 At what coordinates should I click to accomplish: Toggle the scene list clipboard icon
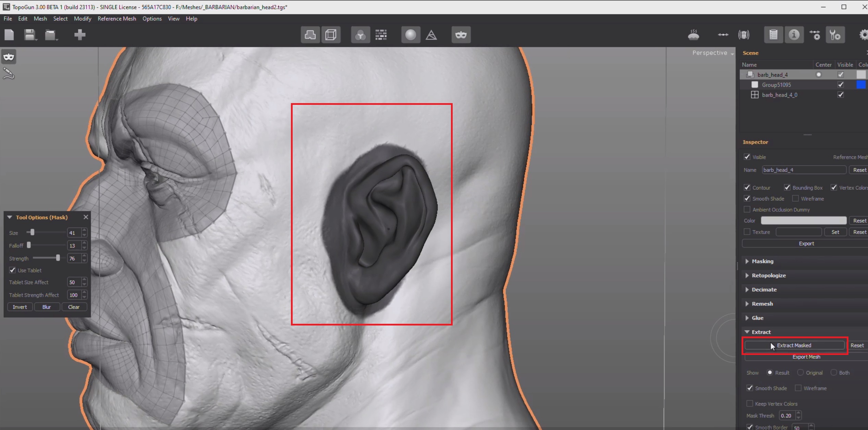(x=773, y=35)
